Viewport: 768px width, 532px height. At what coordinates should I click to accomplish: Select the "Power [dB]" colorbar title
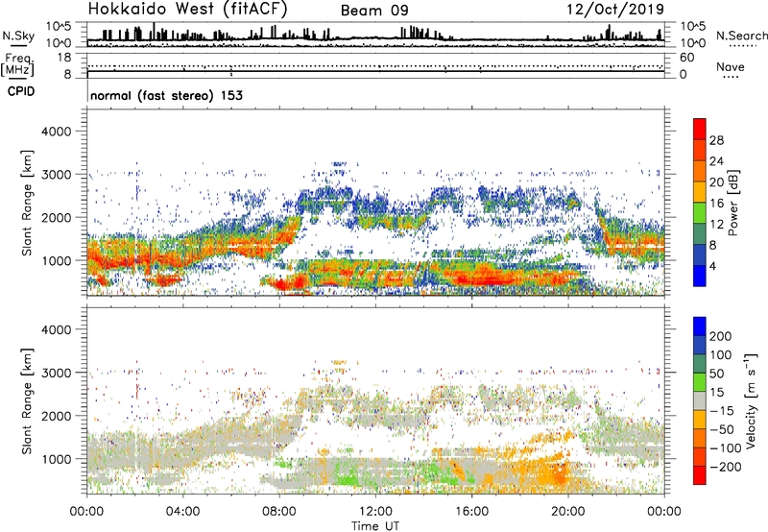click(733, 203)
